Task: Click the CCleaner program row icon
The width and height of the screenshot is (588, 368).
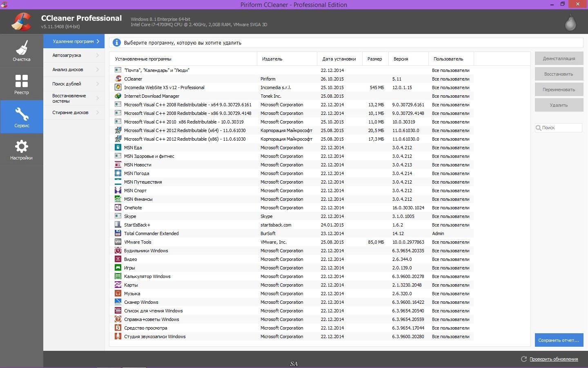Action: 118,79
